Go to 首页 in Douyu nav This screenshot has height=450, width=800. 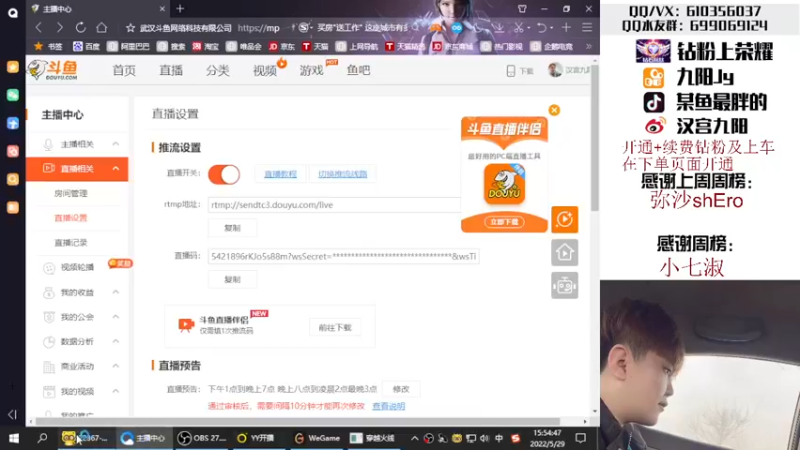(124, 70)
